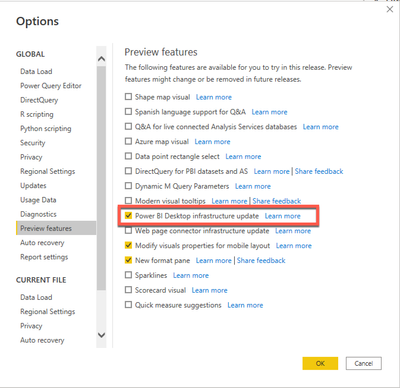
Task: Enable Shape map visual checkbox
Action: coord(128,97)
